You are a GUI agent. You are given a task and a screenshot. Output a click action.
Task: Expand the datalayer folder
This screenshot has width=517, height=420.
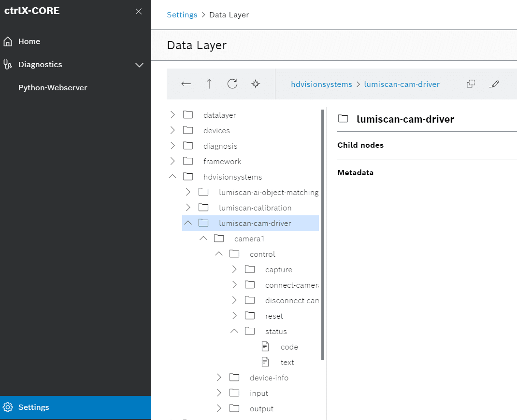point(172,115)
